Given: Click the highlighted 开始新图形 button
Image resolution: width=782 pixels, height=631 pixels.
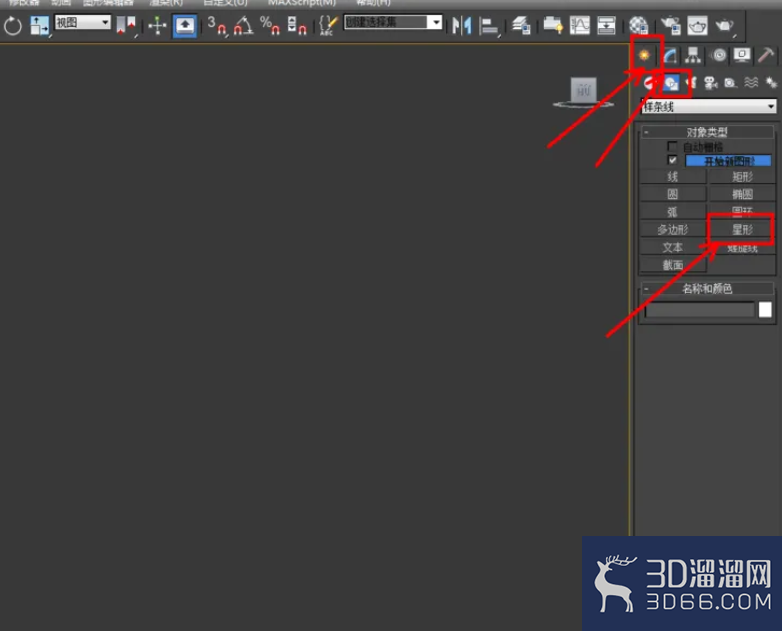Looking at the screenshot, I should coord(728,161).
